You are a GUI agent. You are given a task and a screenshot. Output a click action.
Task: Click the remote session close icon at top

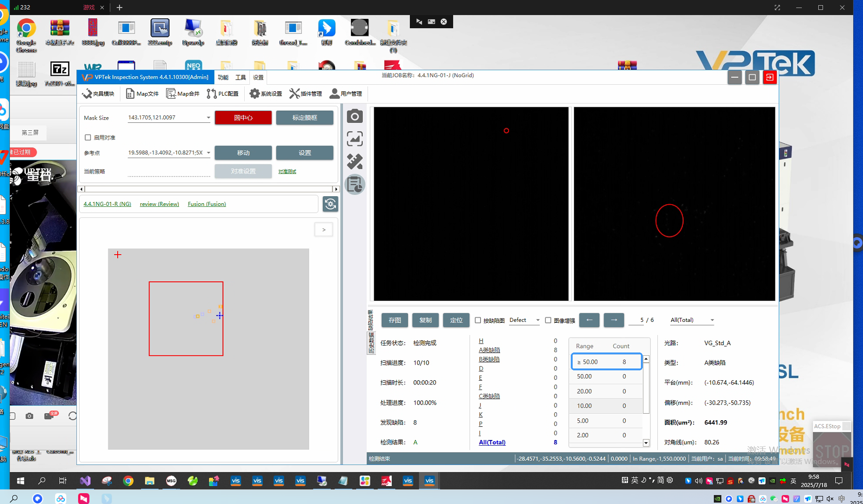pyautogui.click(x=444, y=22)
